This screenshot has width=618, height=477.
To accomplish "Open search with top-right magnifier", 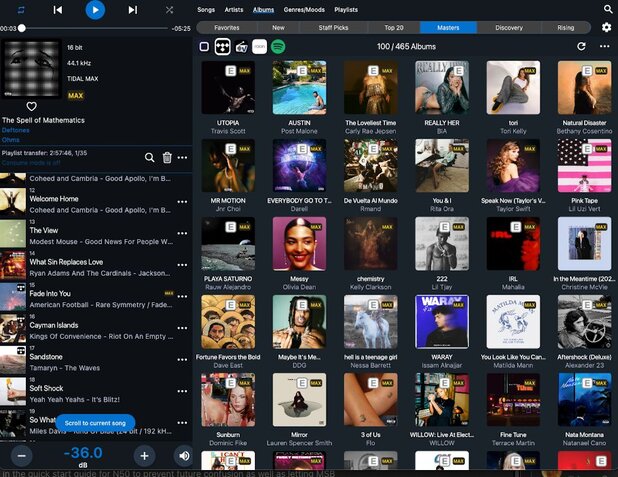I will [x=608, y=9].
